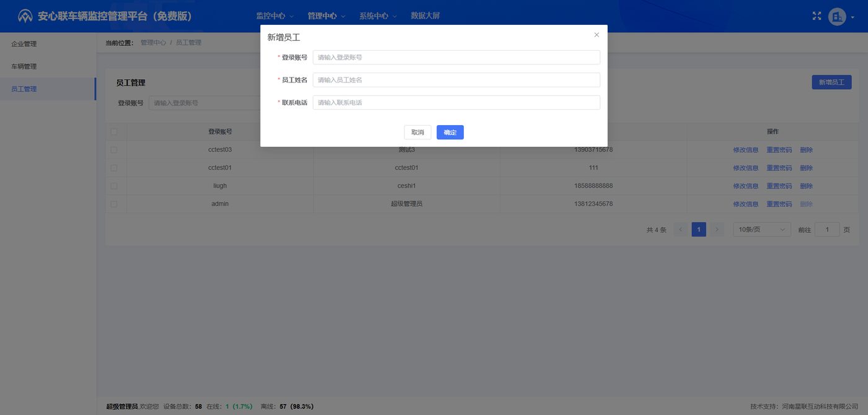Open the 数据大屏 menu item

(425, 16)
